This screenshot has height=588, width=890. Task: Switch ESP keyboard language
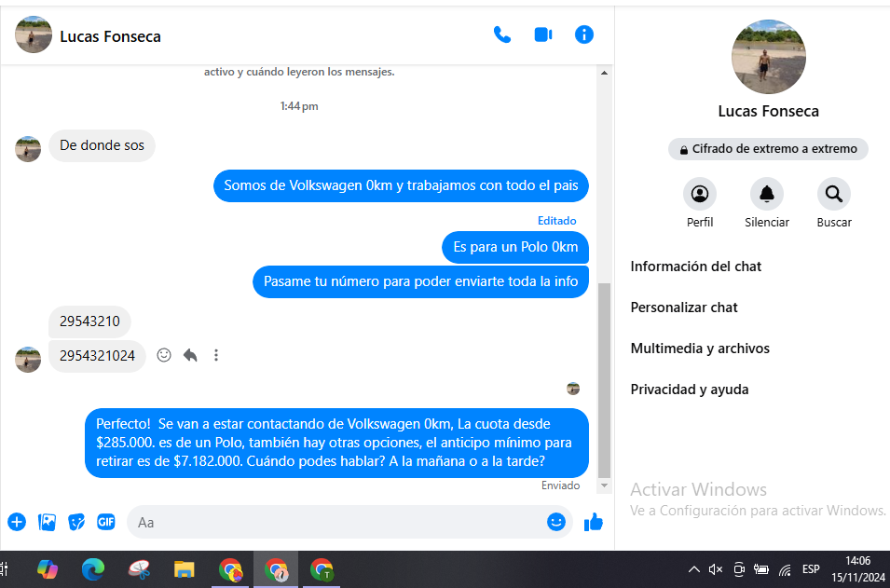pos(811,568)
